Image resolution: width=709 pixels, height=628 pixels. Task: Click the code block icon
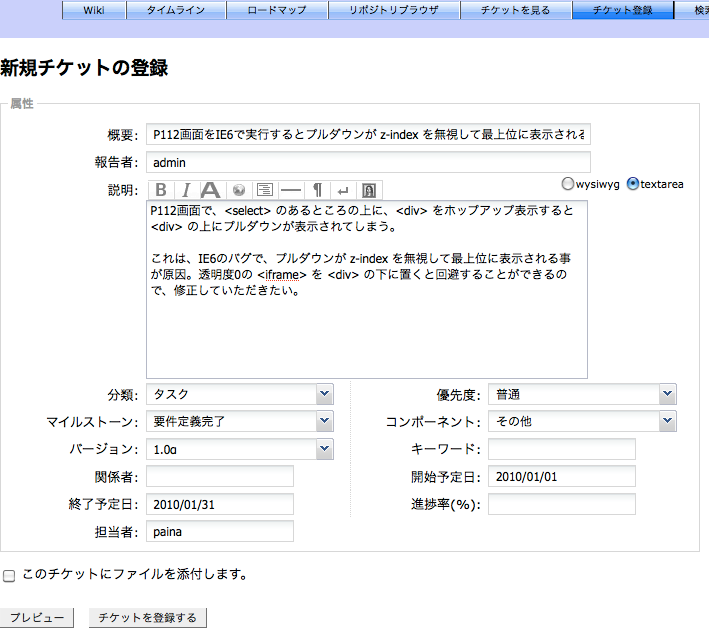click(x=264, y=190)
